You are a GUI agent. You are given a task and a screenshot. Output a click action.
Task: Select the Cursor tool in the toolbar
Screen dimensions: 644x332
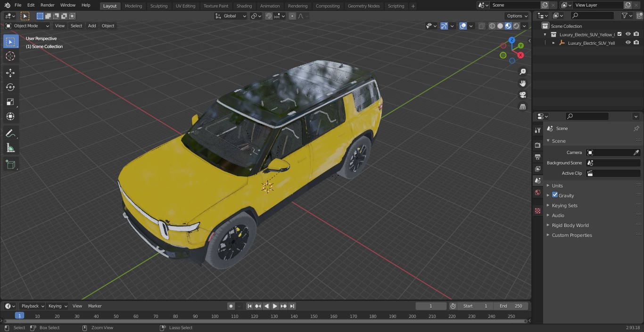click(x=10, y=56)
